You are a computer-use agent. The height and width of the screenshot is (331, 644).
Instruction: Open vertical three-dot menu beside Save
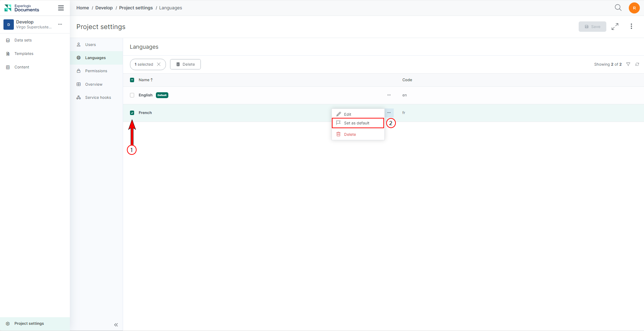pyautogui.click(x=631, y=27)
